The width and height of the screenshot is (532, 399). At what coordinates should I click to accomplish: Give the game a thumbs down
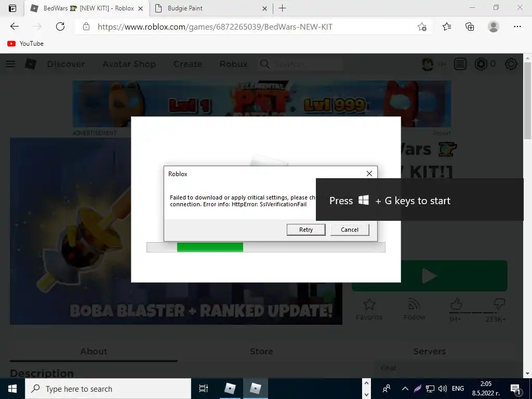pyautogui.click(x=499, y=303)
